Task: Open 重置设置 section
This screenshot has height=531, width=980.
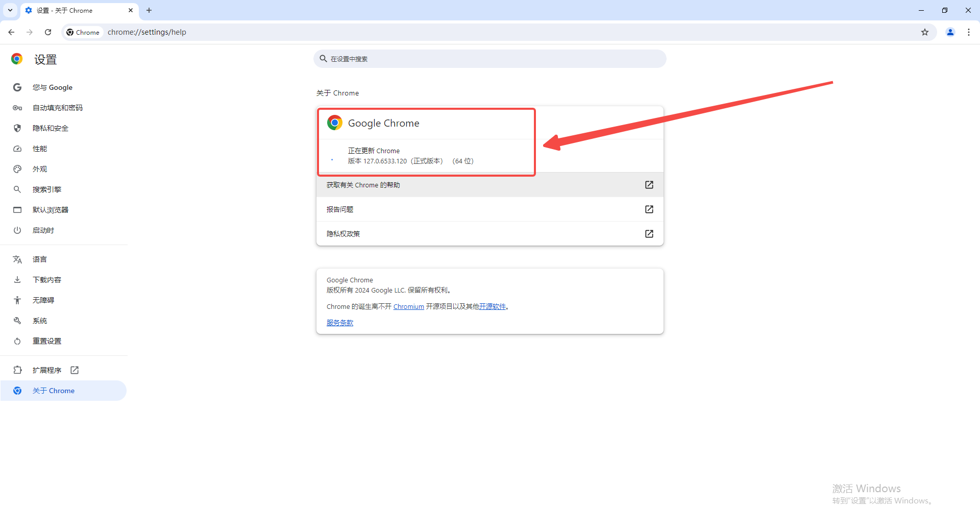Action: (x=63, y=341)
